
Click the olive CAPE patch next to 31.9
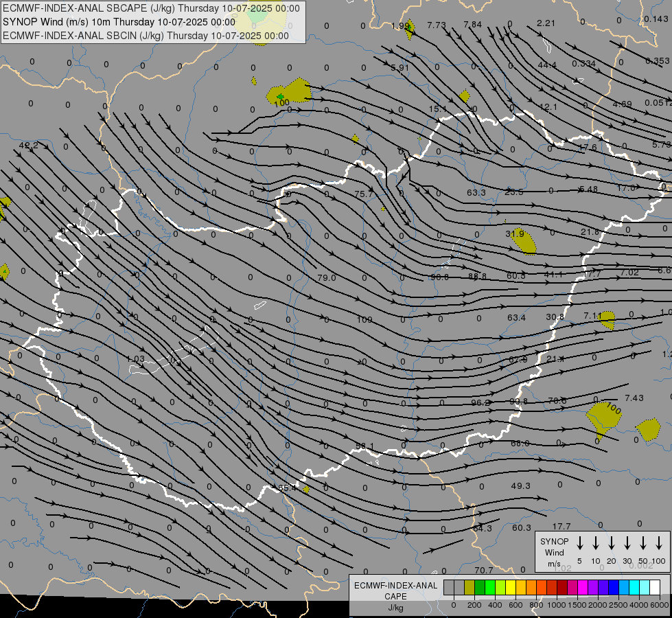click(525, 243)
